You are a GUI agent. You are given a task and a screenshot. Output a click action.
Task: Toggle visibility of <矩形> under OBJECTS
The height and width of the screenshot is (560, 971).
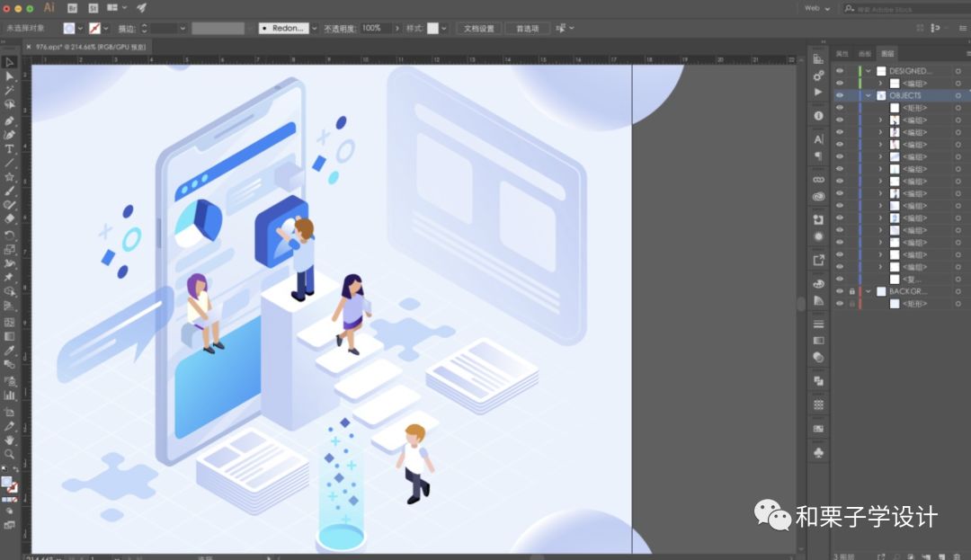[840, 108]
